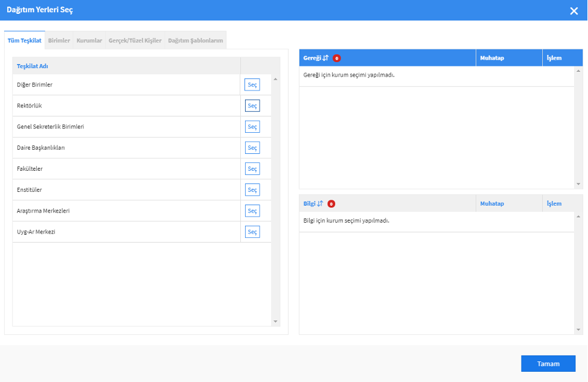Click Seç for Diğer Birimler
Screen dimensions: 588x382
[x=252, y=84]
